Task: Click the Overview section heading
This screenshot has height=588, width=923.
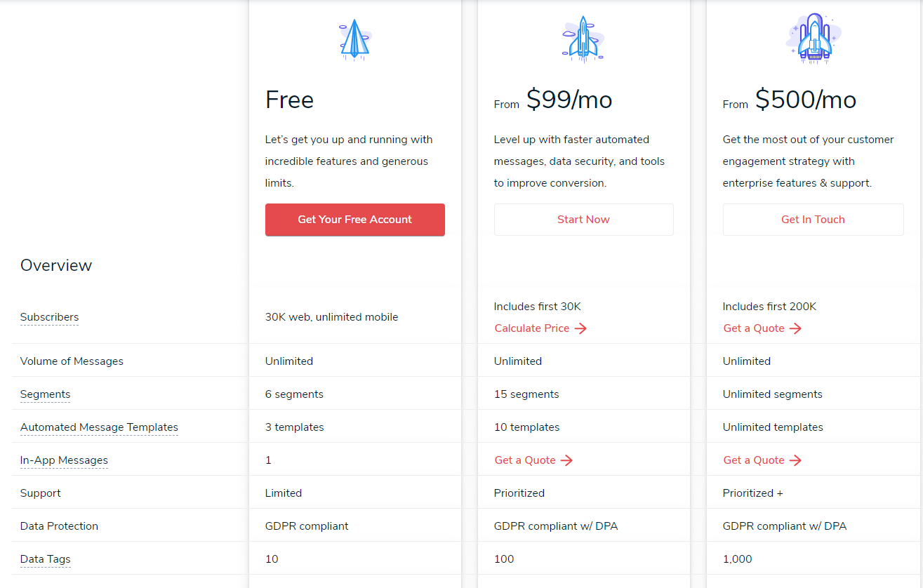Action: coord(56,265)
